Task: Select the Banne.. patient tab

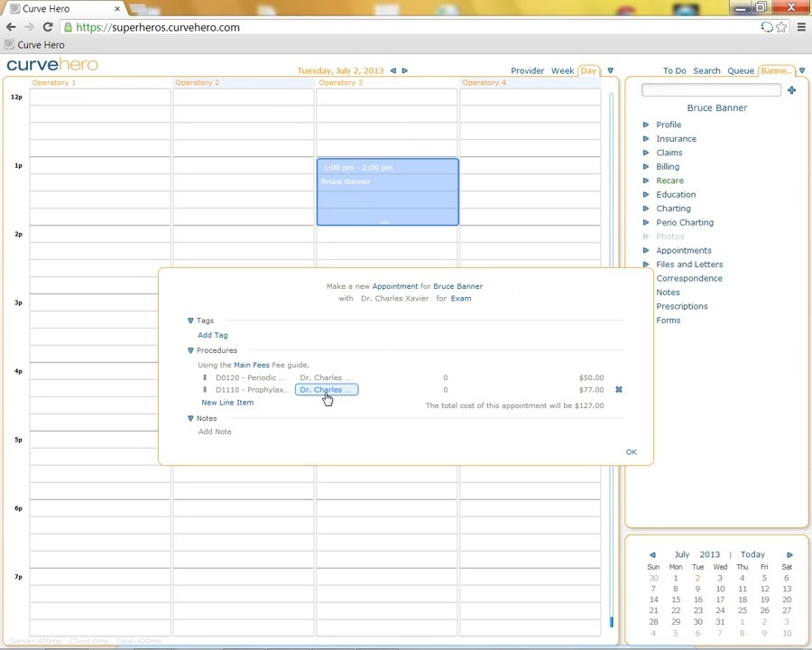Action: coord(776,70)
